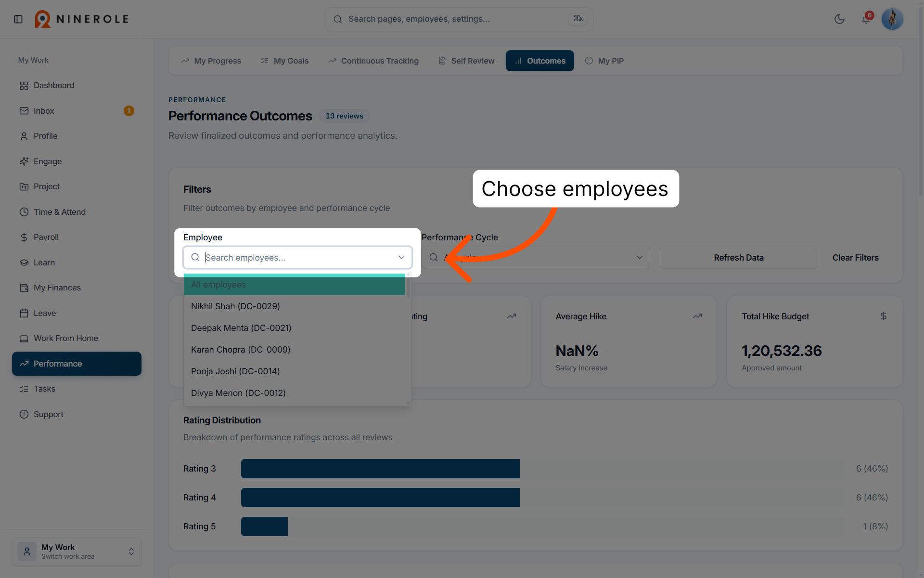
Task: Select Pooja Joshi (DC-0014)
Action: (295, 371)
